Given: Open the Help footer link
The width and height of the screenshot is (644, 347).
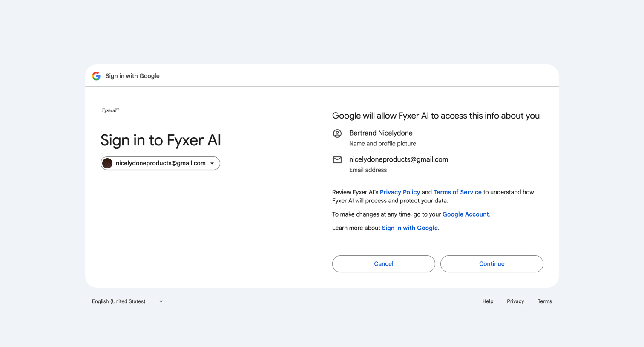Looking at the screenshot, I should [488, 301].
